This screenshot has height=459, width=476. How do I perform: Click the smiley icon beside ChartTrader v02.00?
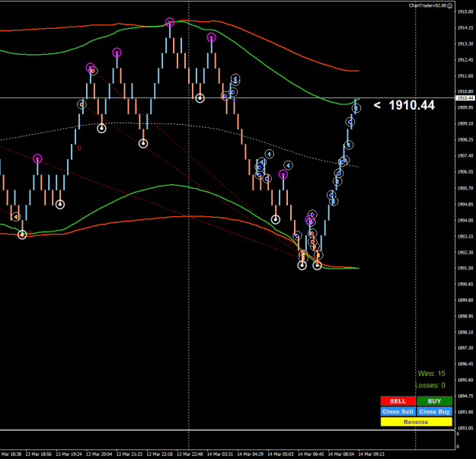450,5
